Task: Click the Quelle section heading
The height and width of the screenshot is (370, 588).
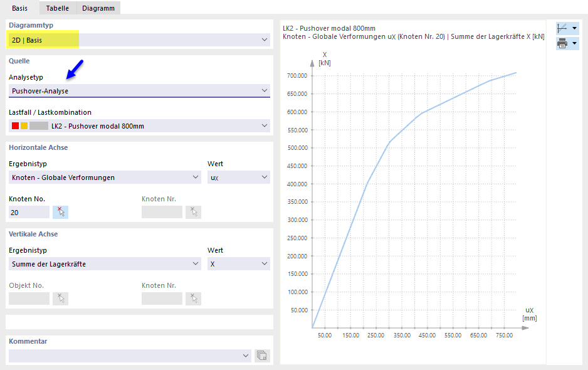Action: click(19, 61)
